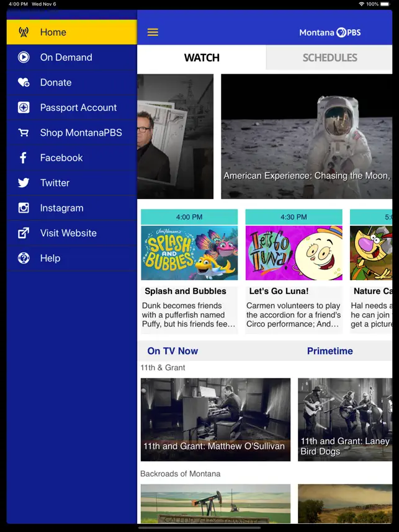Switch to the WATCH tab

202,58
